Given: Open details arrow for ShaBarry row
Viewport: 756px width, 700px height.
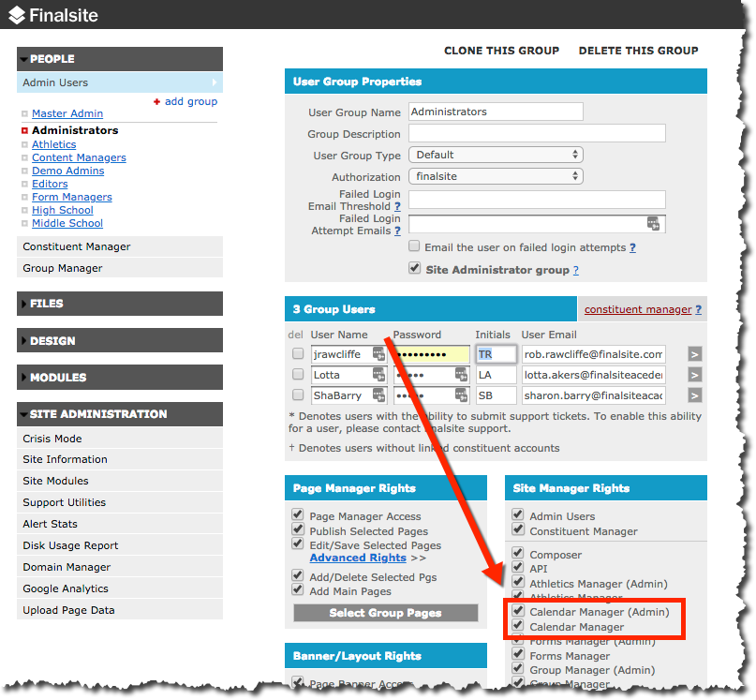Looking at the screenshot, I should pos(694,395).
